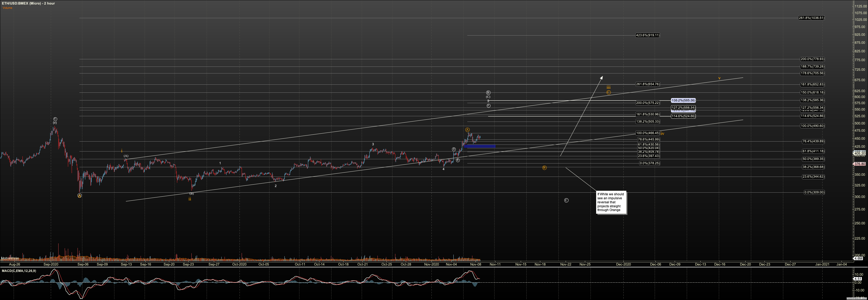
Task: Click the 250.00 price axis value
Action: click(861, 223)
